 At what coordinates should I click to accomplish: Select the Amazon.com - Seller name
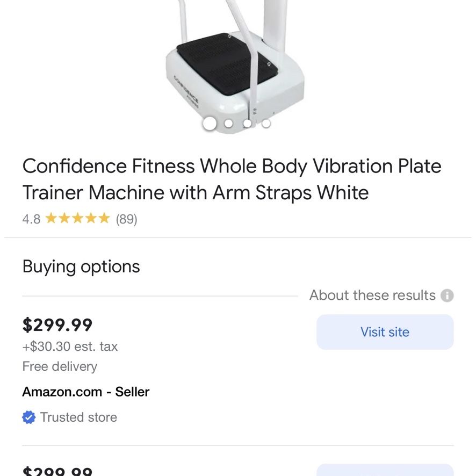86,392
